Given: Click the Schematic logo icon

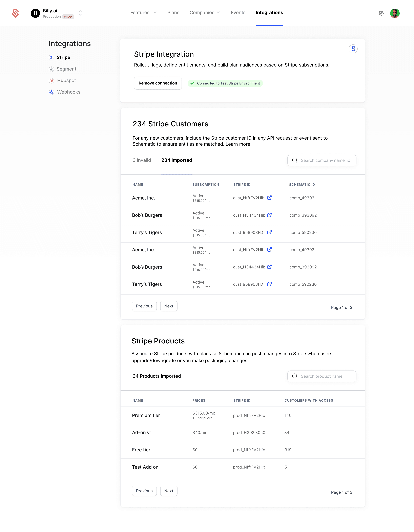Looking at the screenshot, I should point(16,13).
